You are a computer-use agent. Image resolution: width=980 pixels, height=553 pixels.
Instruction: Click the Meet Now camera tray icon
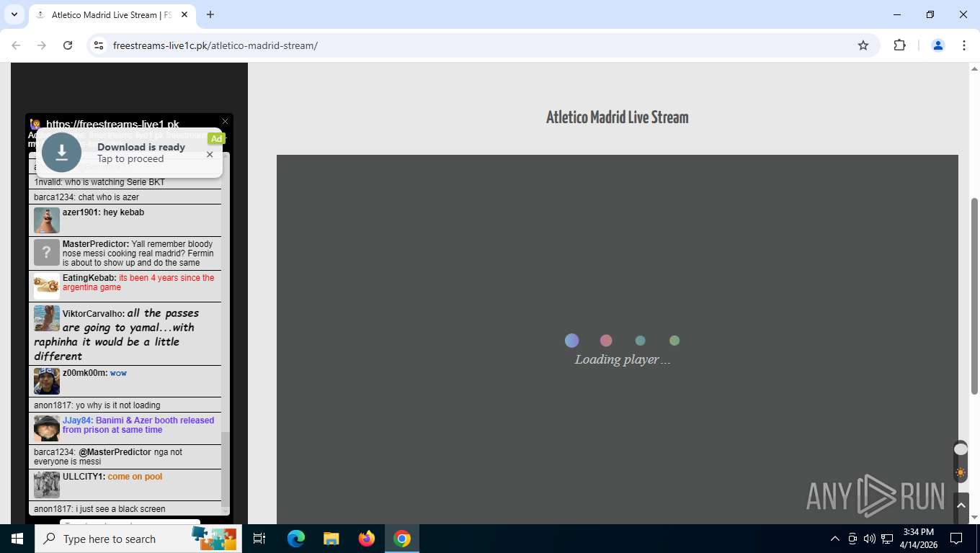[x=852, y=539]
